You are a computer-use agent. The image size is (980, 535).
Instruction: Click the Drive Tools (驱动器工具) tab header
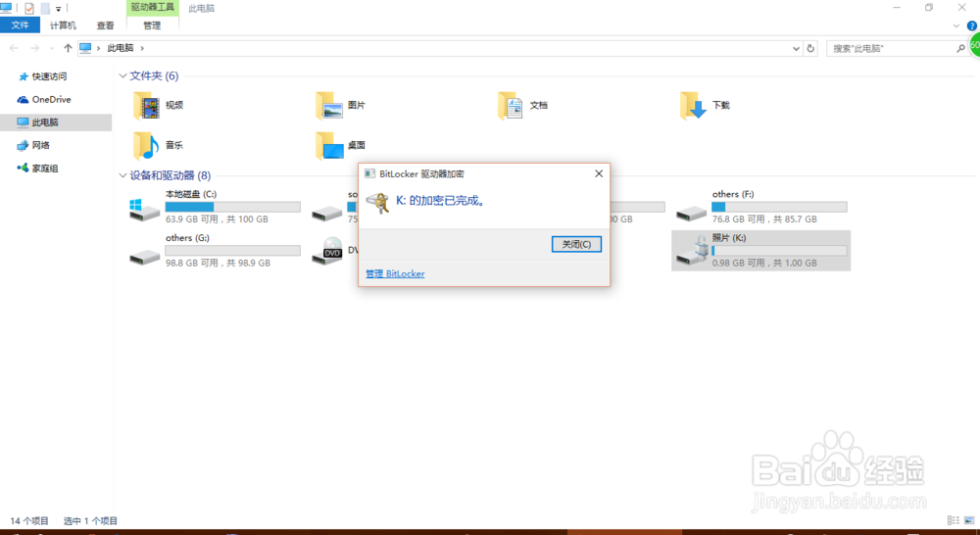152,8
